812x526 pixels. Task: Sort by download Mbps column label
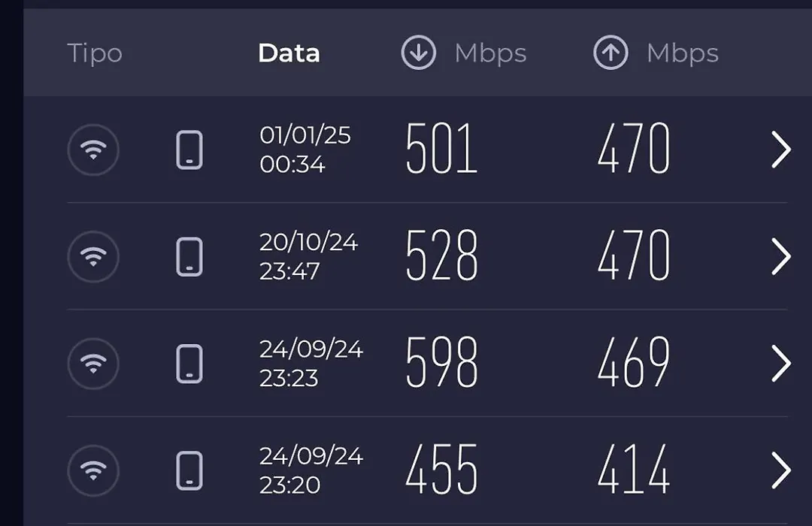click(x=490, y=54)
